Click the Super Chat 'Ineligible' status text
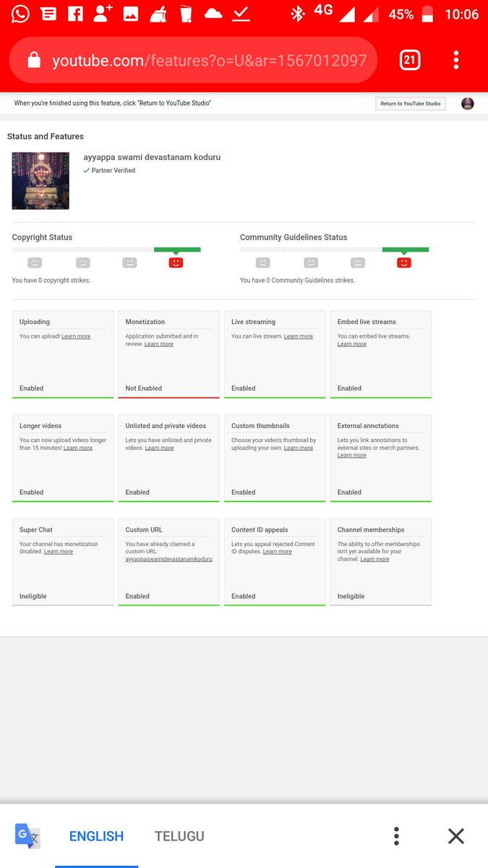The height and width of the screenshot is (868, 488). [33, 597]
